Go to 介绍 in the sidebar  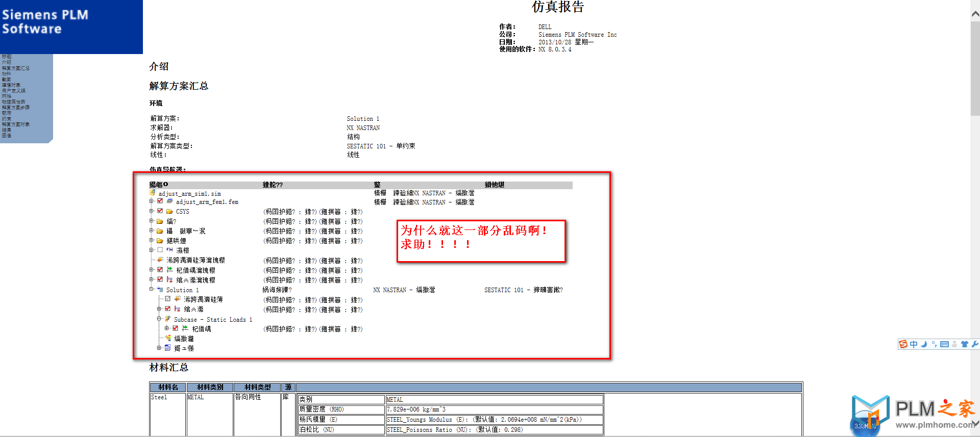pos(6,62)
